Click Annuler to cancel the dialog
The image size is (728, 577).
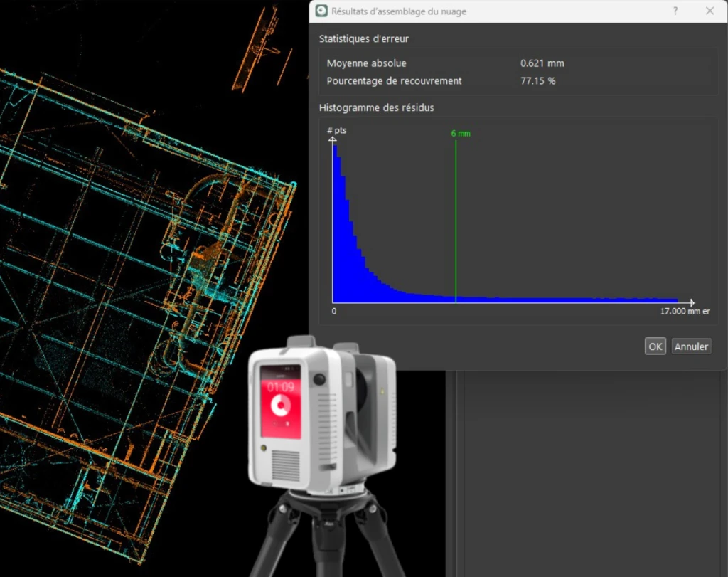[x=691, y=346]
